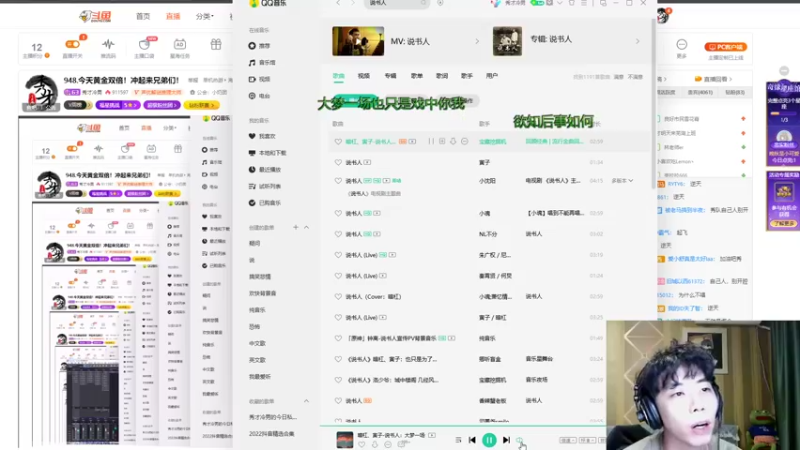Switch to the 歌词 search results tab
This screenshot has width=800, height=450.
[442, 76]
